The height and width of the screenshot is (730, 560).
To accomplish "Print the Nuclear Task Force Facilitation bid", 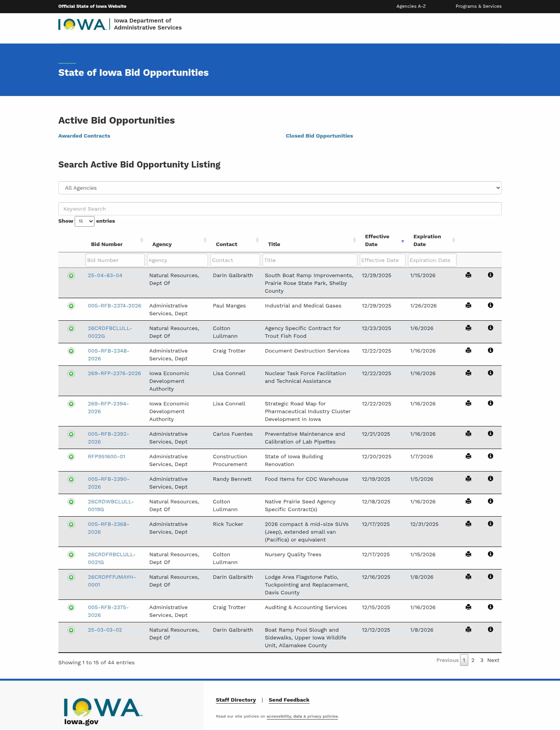I will point(468,373).
